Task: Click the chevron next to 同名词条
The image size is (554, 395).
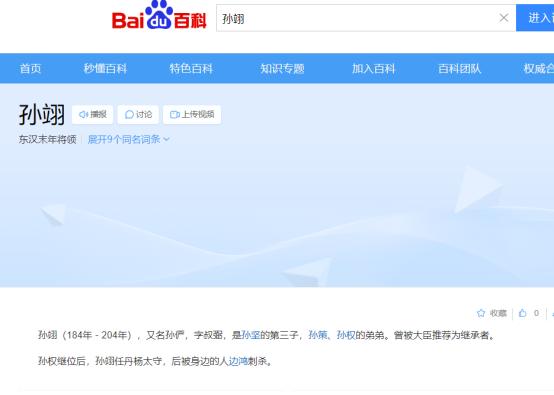Action: [x=166, y=139]
